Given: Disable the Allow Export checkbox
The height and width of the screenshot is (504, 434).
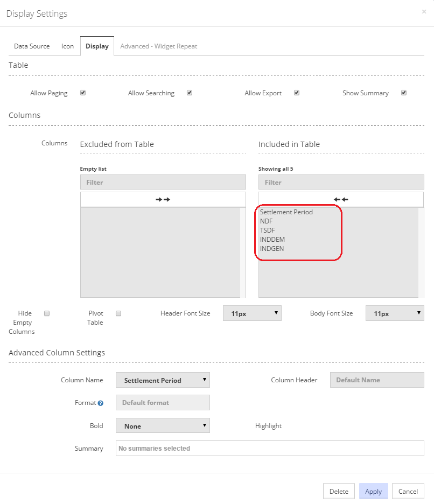Looking at the screenshot, I should coord(297,93).
